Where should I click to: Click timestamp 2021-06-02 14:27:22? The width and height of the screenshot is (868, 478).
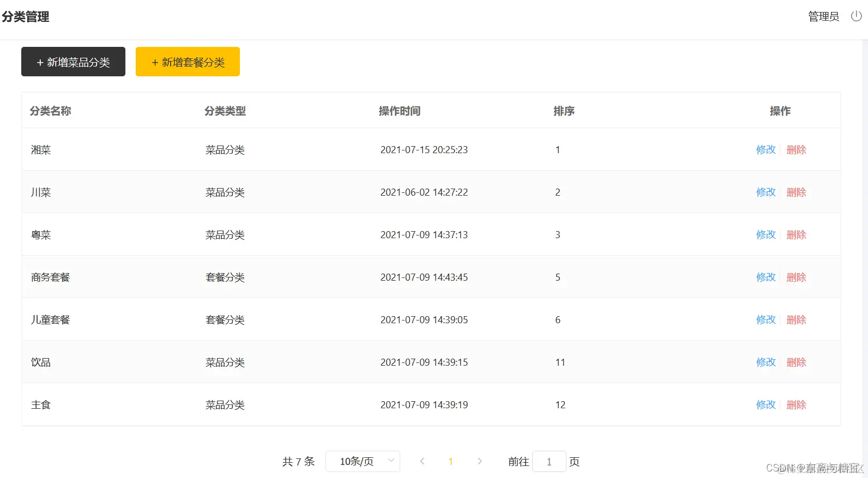click(424, 192)
